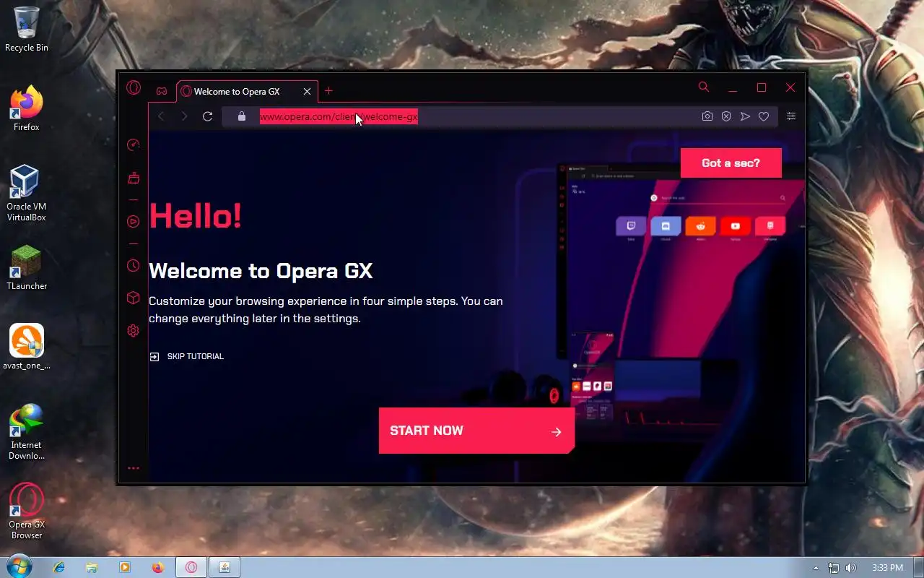Open GX Control speedometer in sidebar
The width and height of the screenshot is (924, 578).
click(133, 145)
